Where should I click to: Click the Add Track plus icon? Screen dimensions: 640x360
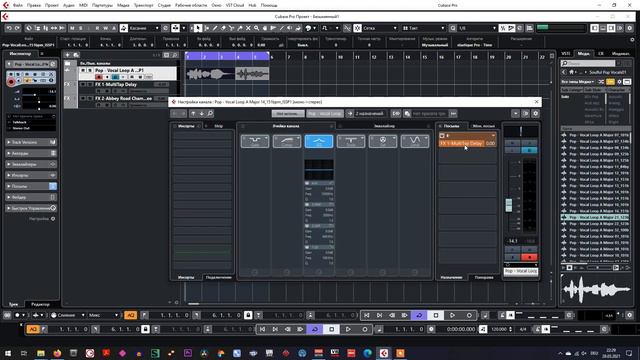(67, 55)
